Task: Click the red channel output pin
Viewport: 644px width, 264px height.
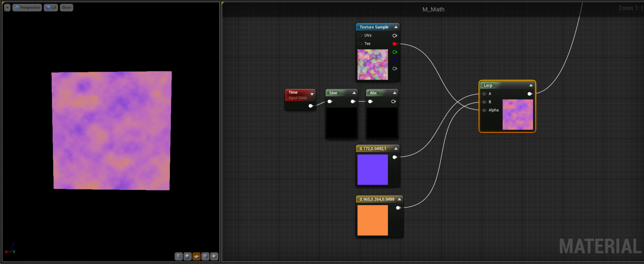Action: 394,44
